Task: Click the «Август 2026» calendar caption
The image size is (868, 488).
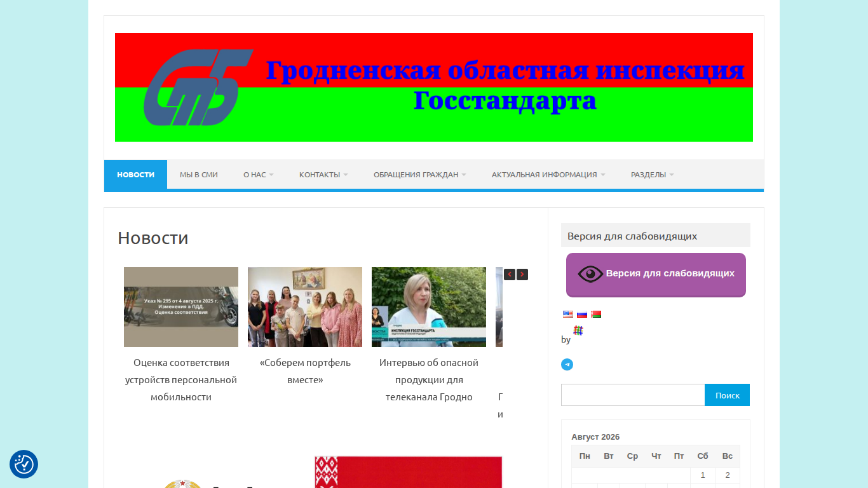Action: click(595, 437)
